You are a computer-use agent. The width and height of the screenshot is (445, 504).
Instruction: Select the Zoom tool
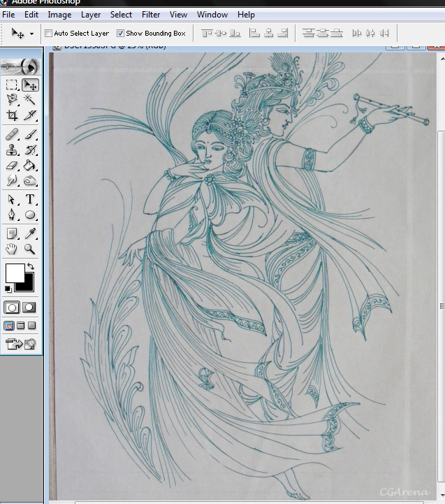(30, 249)
